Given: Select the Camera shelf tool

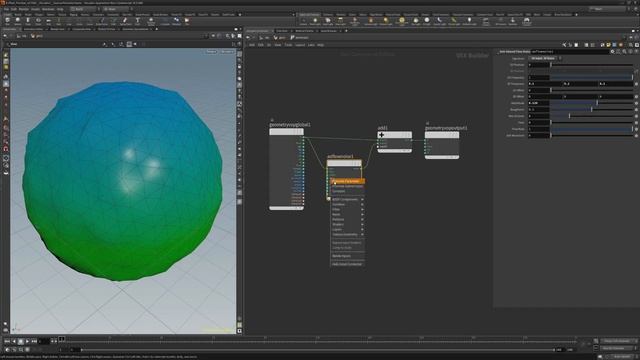Looking at the screenshot, I should (303, 21).
